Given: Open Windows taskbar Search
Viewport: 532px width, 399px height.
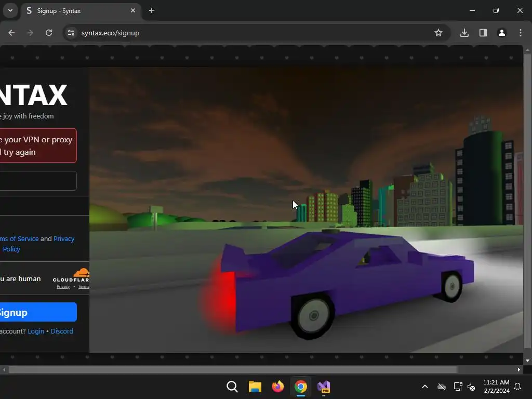Looking at the screenshot, I should [232, 387].
